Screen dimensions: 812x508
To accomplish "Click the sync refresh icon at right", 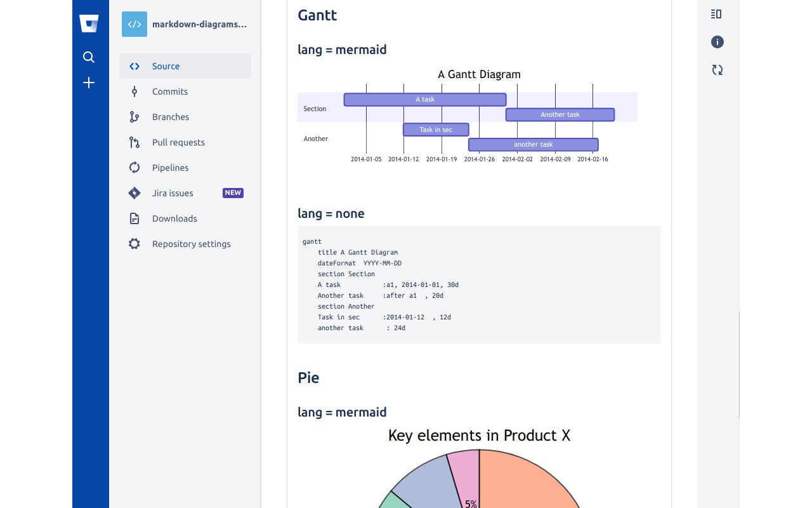I will click(x=717, y=70).
